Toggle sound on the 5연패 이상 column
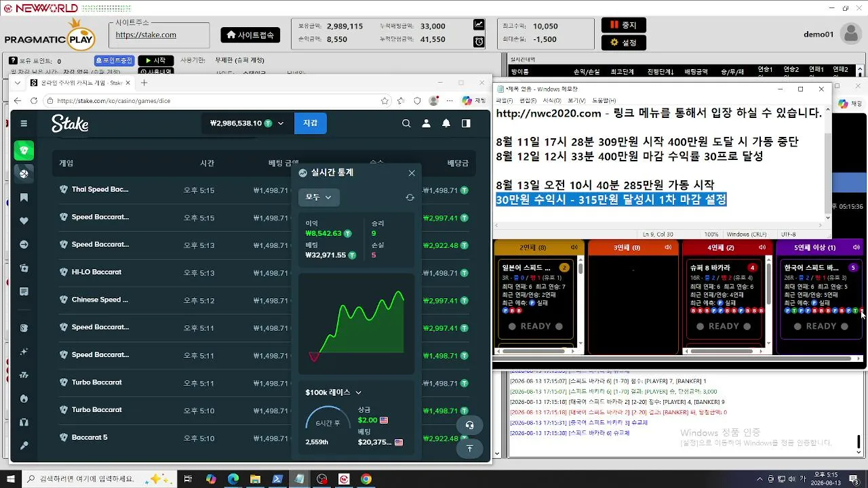This screenshot has width=868, height=488. pyautogui.click(x=856, y=247)
